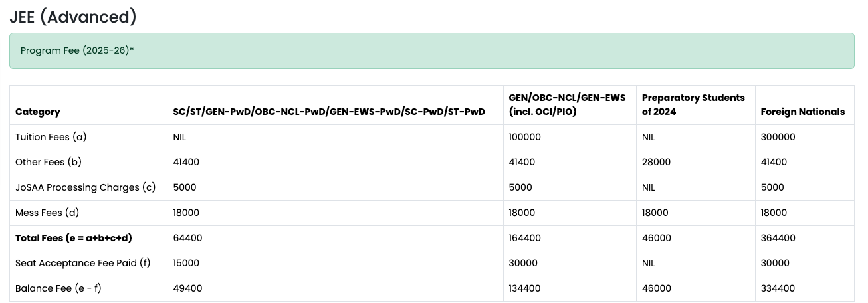Select Other Fees 41400 under SC/ST column
Viewport: 868px width, 303px height.
click(x=186, y=162)
